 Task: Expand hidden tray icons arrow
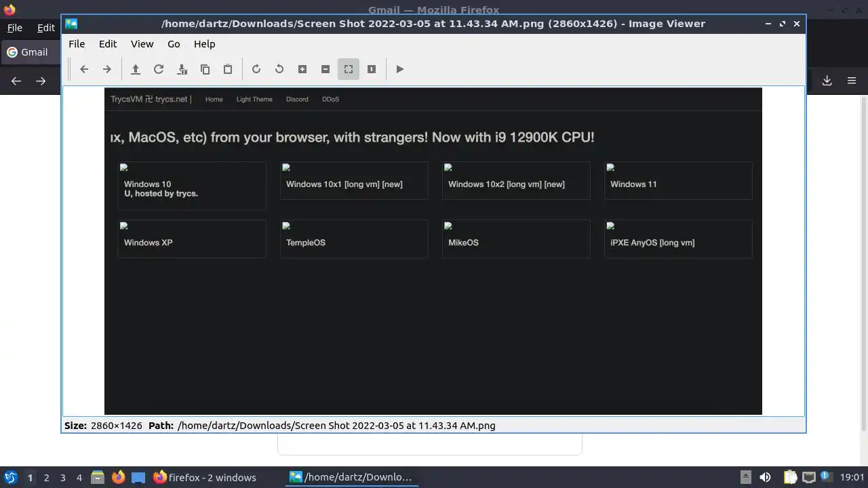point(745,477)
